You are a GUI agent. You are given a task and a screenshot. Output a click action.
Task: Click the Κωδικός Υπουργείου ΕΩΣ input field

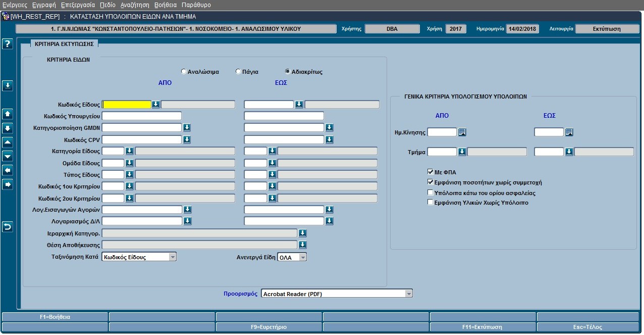point(284,116)
